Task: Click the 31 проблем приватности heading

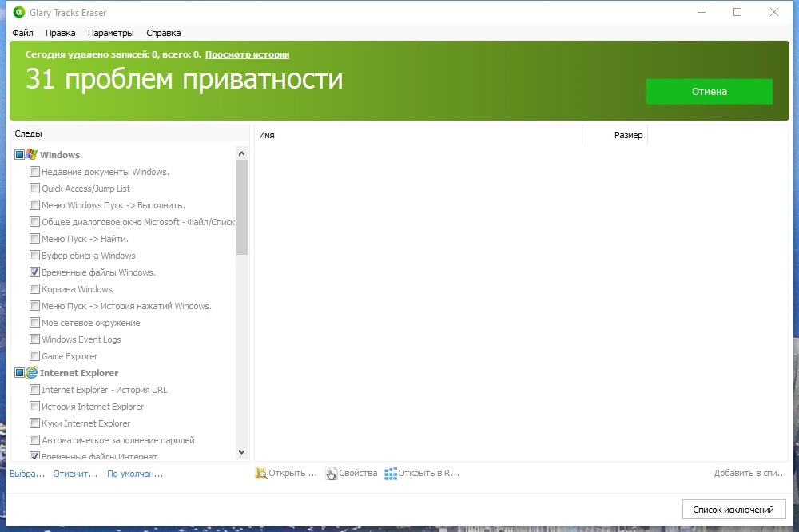Action: pyautogui.click(x=185, y=80)
